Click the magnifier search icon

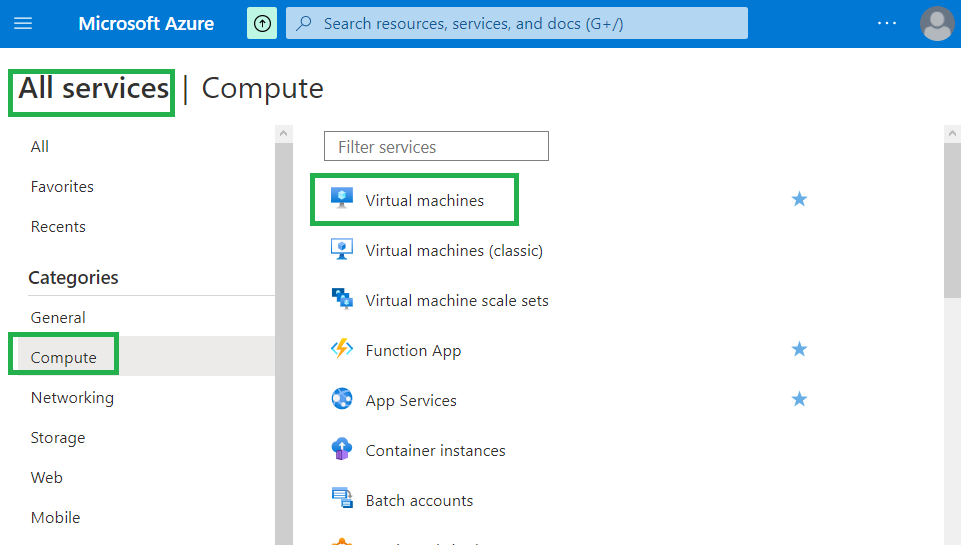304,23
